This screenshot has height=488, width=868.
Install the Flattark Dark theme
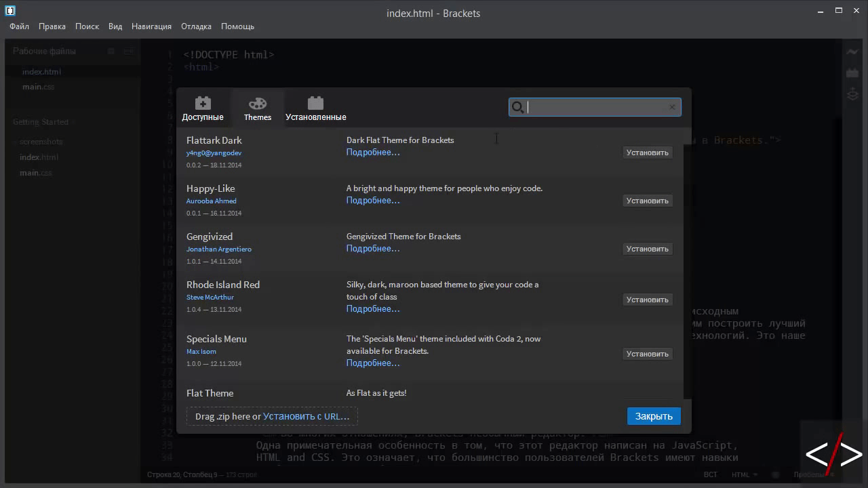(647, 152)
